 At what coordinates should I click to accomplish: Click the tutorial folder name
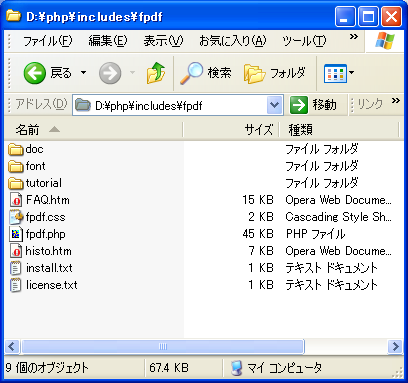pos(44,183)
